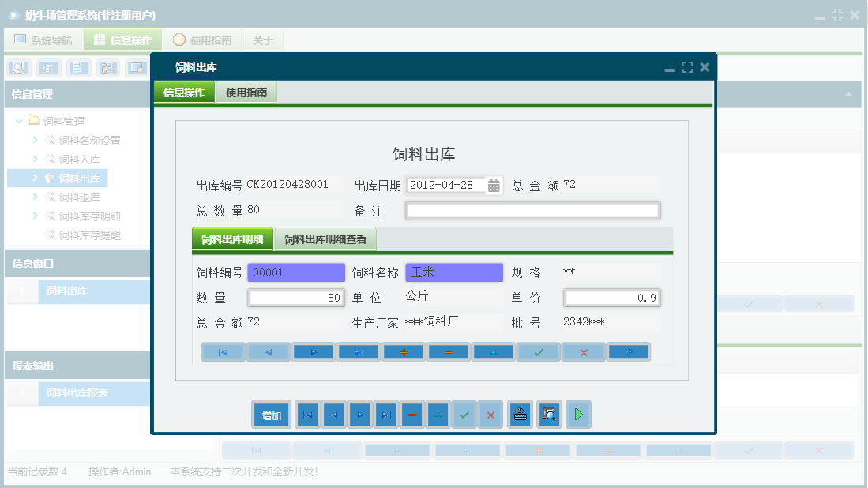Viewport: 868px width, 488px height.
Task: Click the 信息管理 panel header
Action: click(x=77, y=94)
